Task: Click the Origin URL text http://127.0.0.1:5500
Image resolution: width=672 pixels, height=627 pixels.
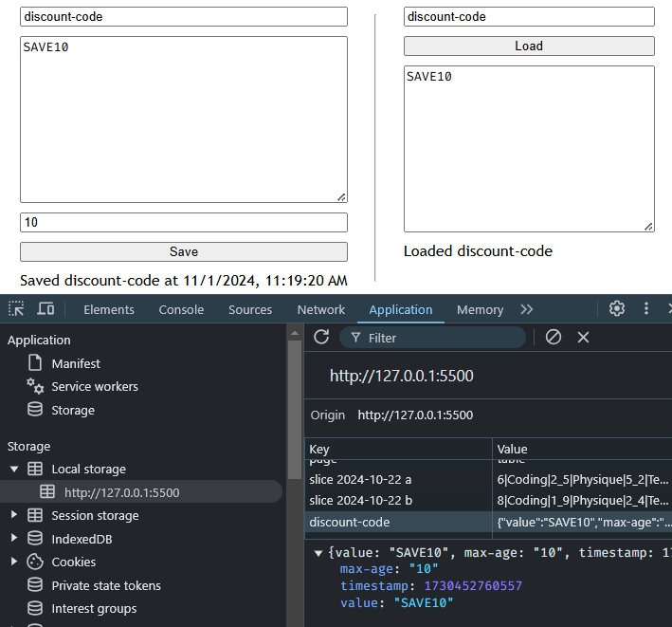Action: (x=415, y=415)
